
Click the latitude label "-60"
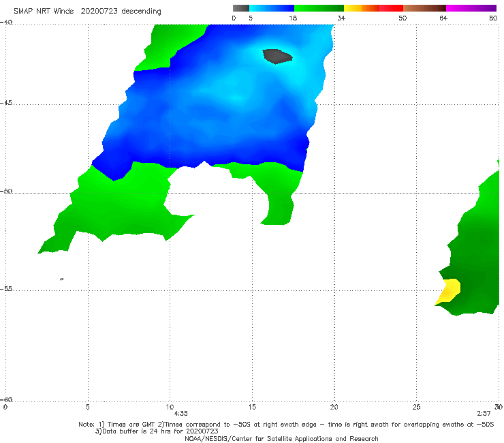[6, 400]
